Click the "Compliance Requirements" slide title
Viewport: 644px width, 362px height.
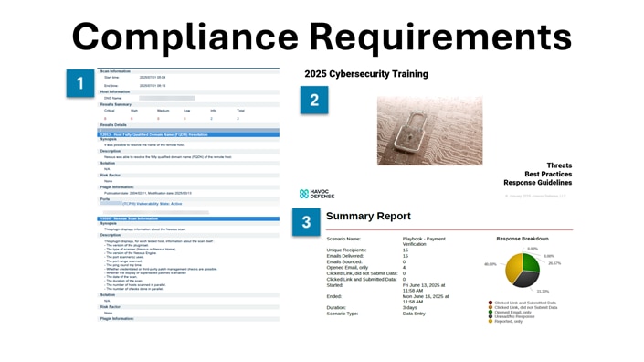322,37
